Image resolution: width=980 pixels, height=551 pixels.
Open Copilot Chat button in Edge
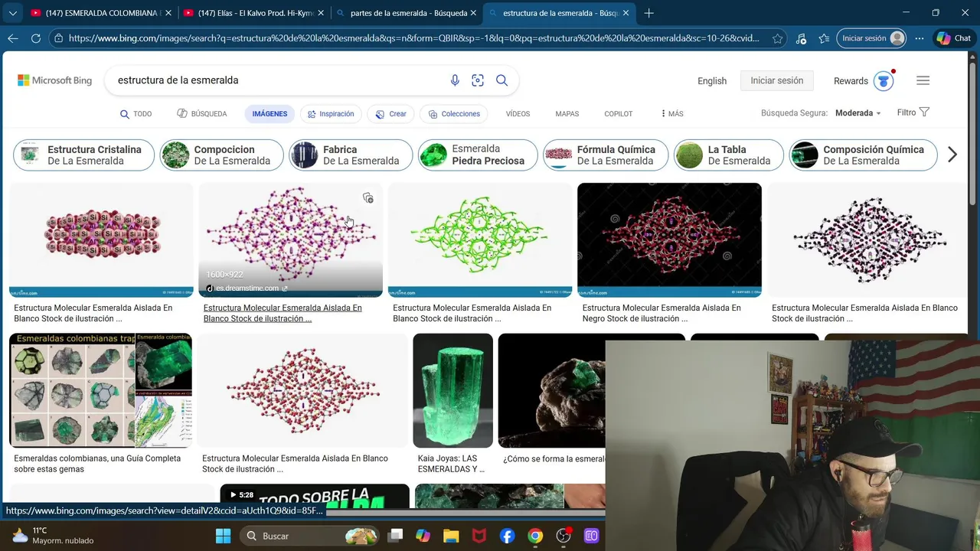pos(954,38)
